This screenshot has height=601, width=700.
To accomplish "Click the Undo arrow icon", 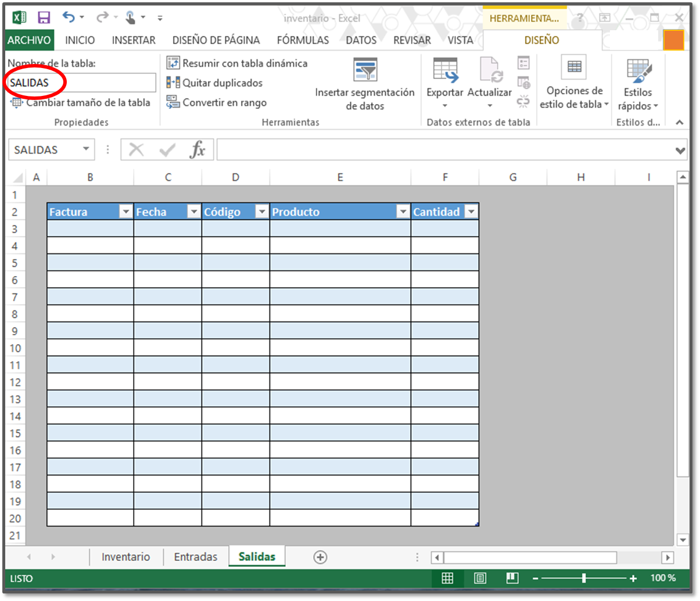I will pos(69,17).
